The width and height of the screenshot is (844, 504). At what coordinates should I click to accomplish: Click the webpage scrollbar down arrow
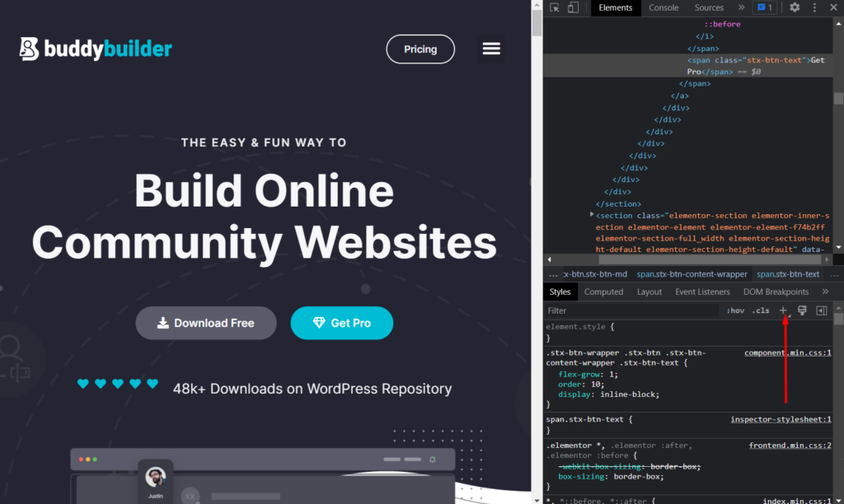pyautogui.click(x=537, y=500)
